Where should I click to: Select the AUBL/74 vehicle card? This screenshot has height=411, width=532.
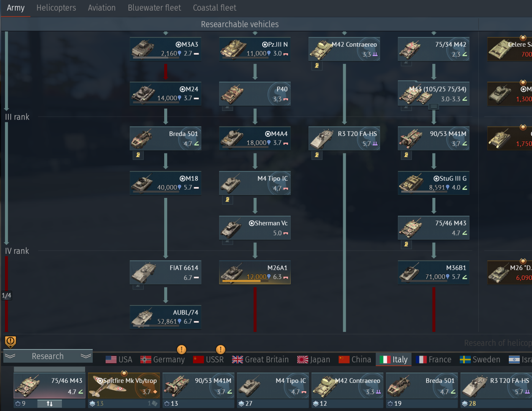coord(165,317)
